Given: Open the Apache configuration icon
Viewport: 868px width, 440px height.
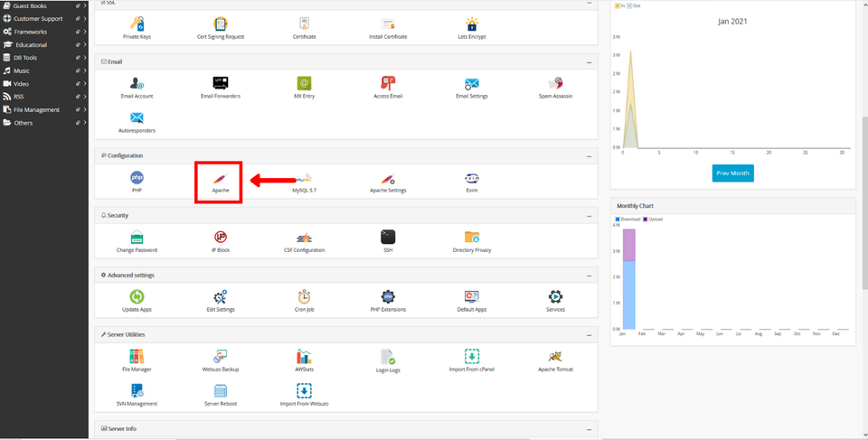Looking at the screenshot, I should (221, 178).
